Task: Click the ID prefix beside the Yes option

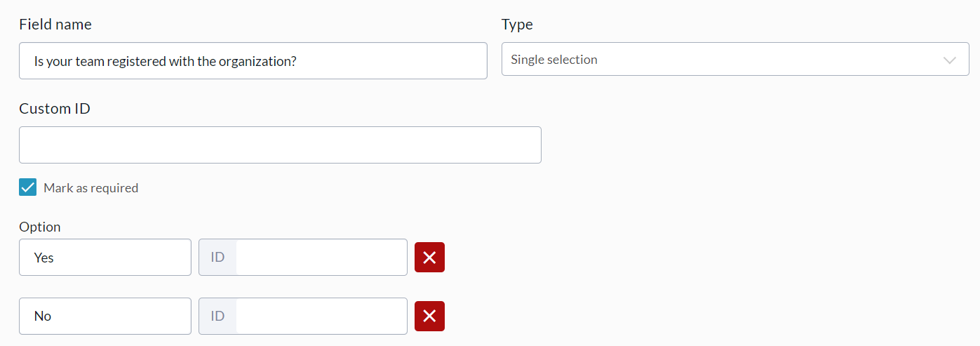Action: pyautogui.click(x=217, y=258)
